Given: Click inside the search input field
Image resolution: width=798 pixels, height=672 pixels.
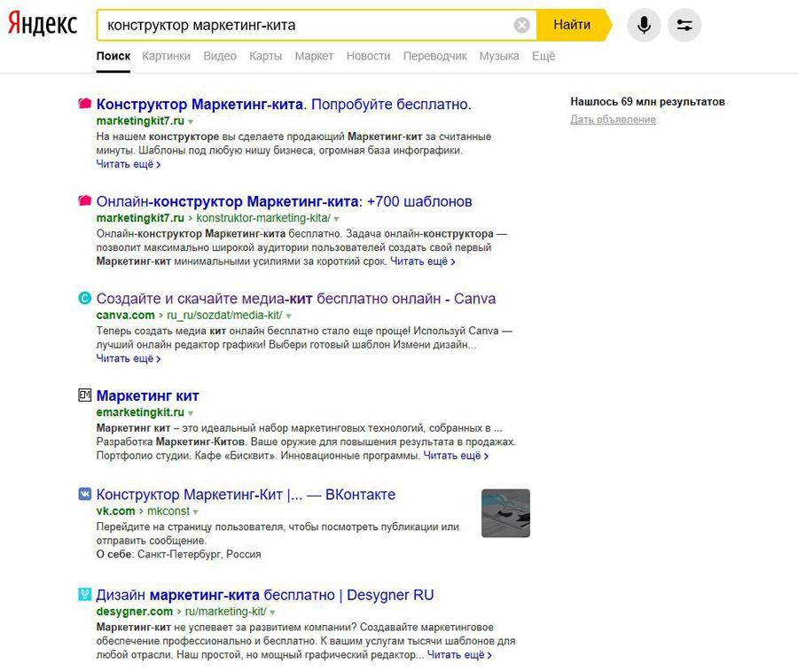Looking at the screenshot, I should coord(301,25).
